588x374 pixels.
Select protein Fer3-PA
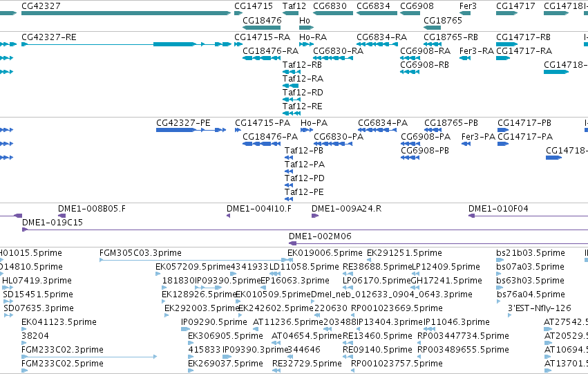[x=478, y=137]
